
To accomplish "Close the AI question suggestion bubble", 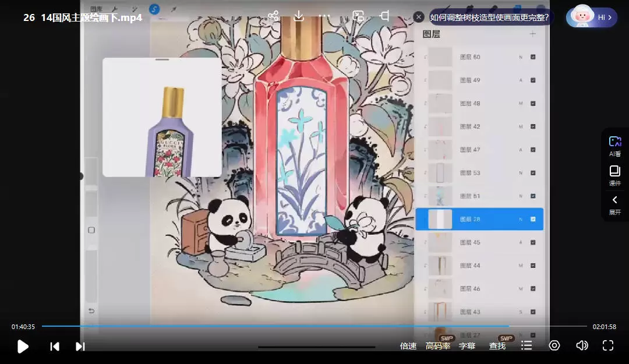I will tap(419, 17).
